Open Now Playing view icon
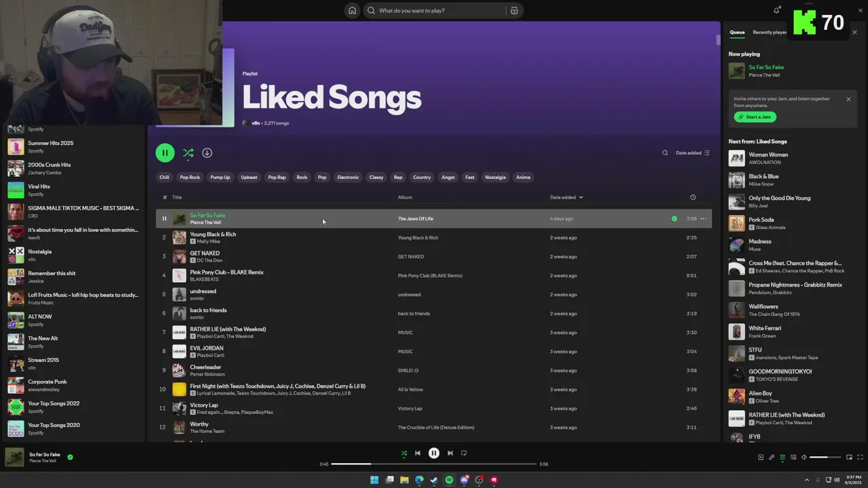Image resolution: width=868 pixels, height=488 pixels. (x=761, y=457)
